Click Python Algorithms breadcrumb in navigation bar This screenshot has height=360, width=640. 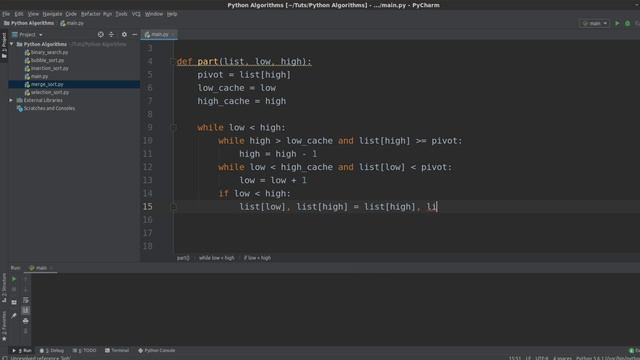29,23
